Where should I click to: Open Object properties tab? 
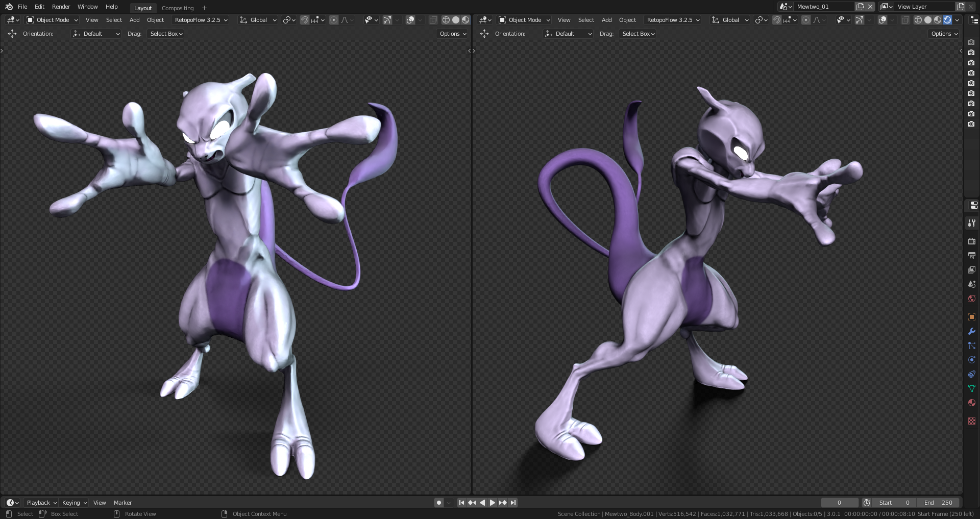[x=972, y=316]
